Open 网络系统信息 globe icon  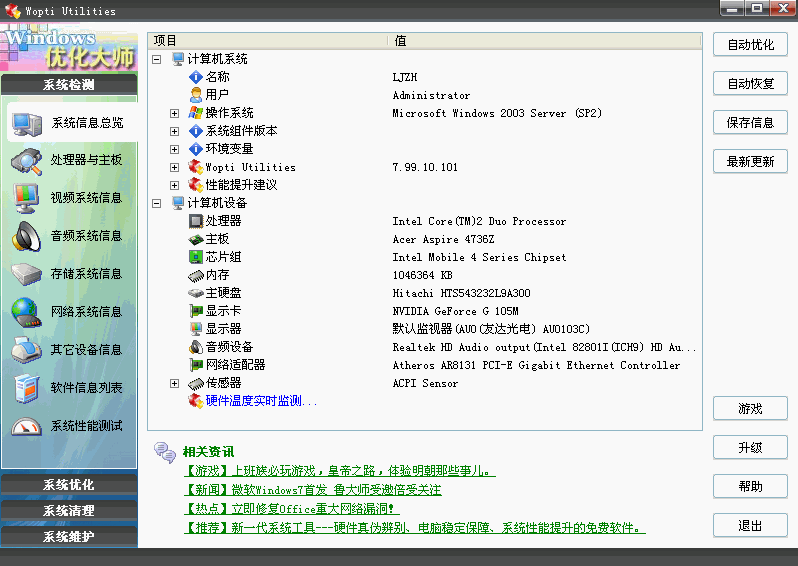26,312
